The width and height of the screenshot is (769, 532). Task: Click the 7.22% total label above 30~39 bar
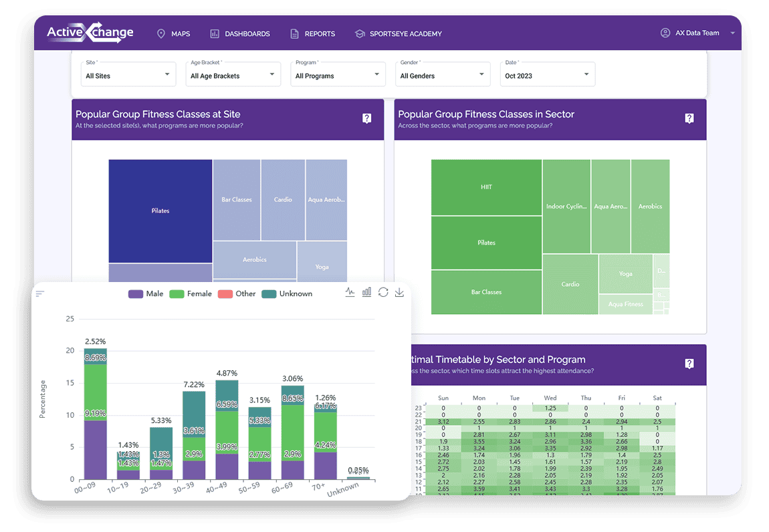pyautogui.click(x=194, y=384)
